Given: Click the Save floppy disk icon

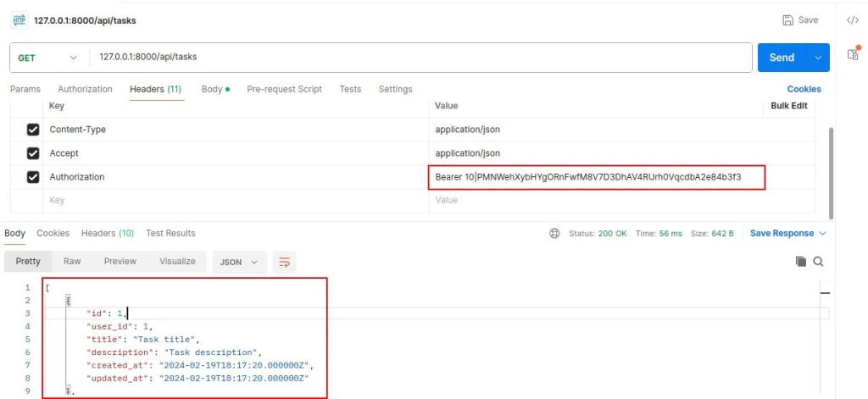Looking at the screenshot, I should coord(788,20).
